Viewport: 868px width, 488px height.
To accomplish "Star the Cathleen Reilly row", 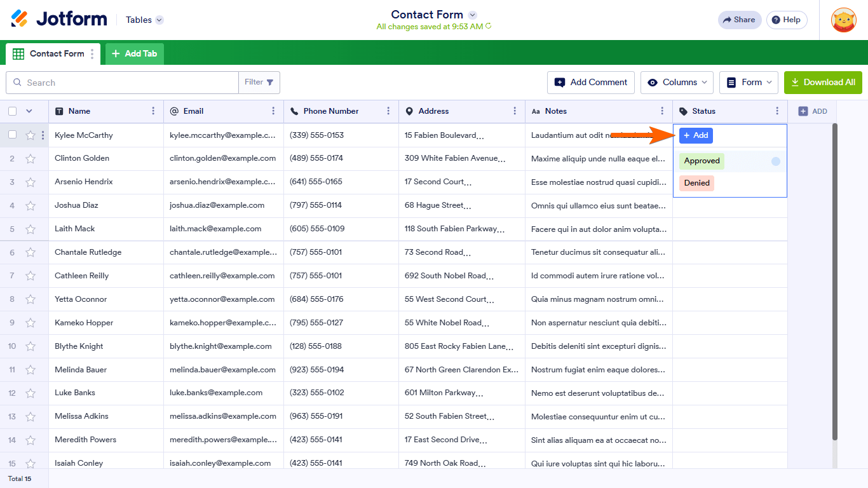I will coord(31,276).
